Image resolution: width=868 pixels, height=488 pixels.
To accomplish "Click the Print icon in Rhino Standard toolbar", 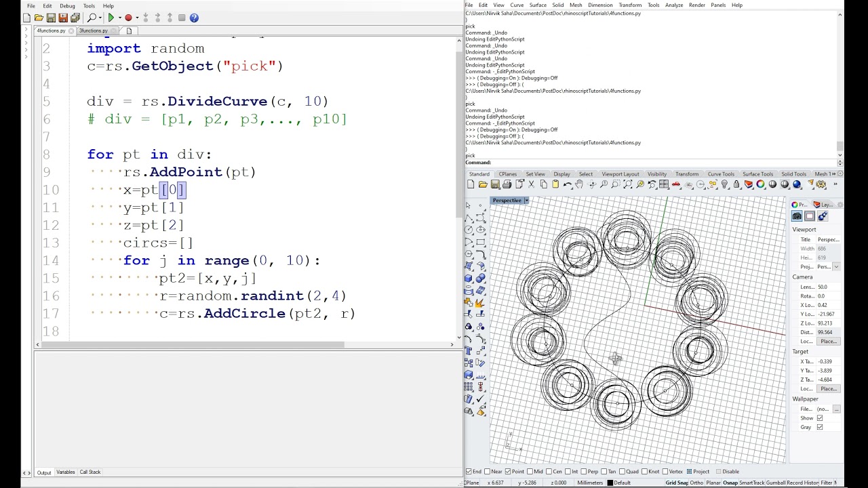I will [x=507, y=184].
